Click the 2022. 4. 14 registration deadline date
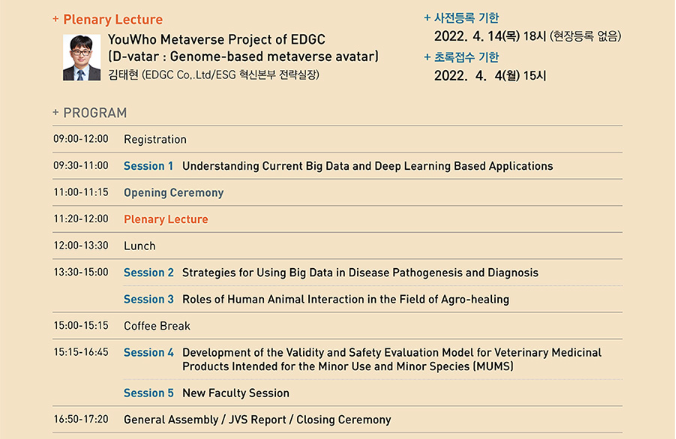Viewport: 676px width, 439px height. pos(477,36)
